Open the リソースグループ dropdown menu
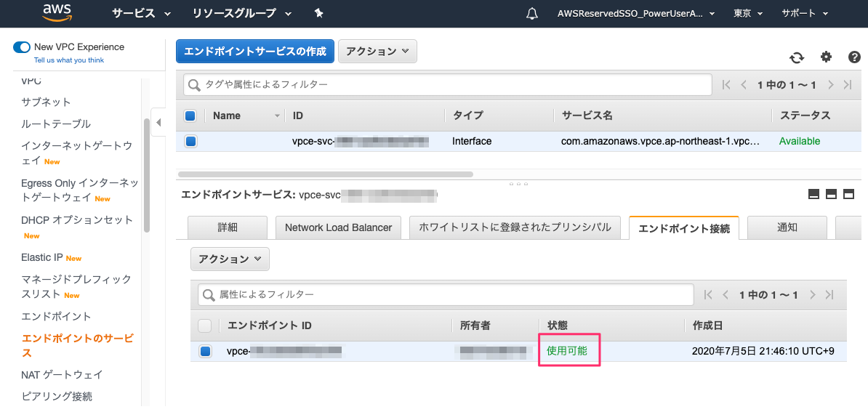This screenshot has height=412, width=868. [x=243, y=14]
